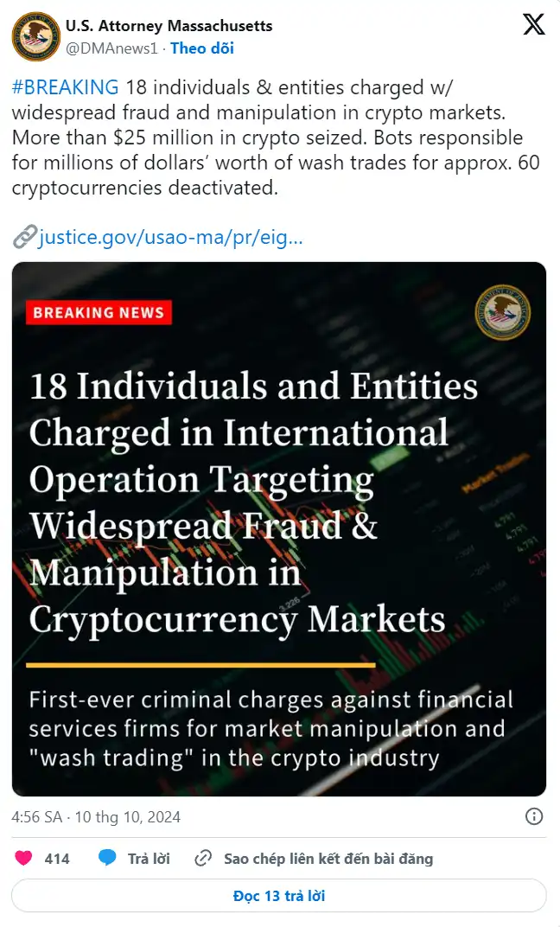Image resolution: width=560 pixels, height=927 pixels.
Task: Click the X logo icon
Action: [x=534, y=26]
